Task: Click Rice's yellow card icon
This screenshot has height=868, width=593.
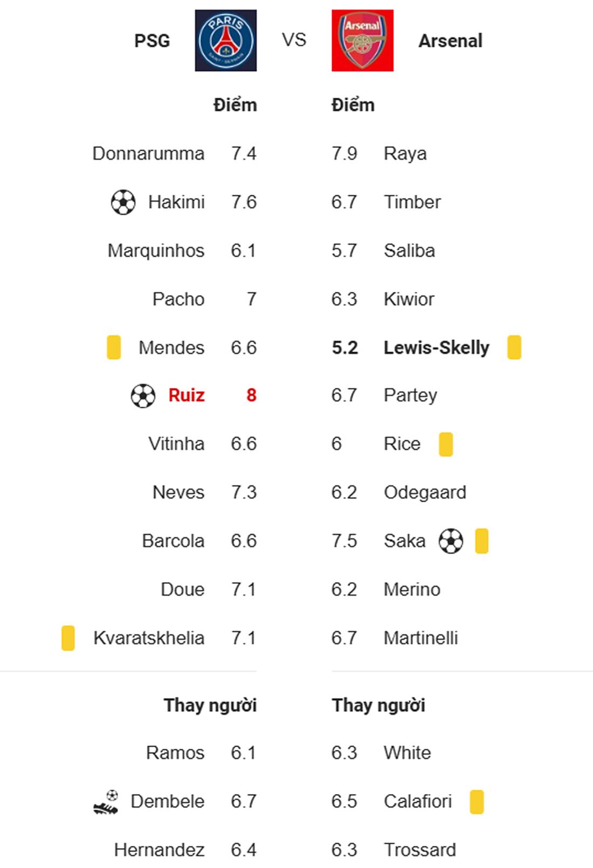Action: [x=446, y=444]
